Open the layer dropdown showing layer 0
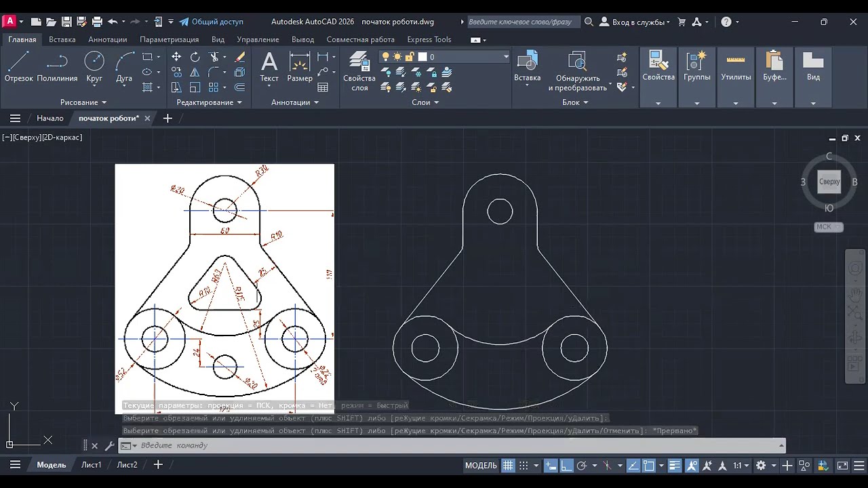 coord(444,57)
